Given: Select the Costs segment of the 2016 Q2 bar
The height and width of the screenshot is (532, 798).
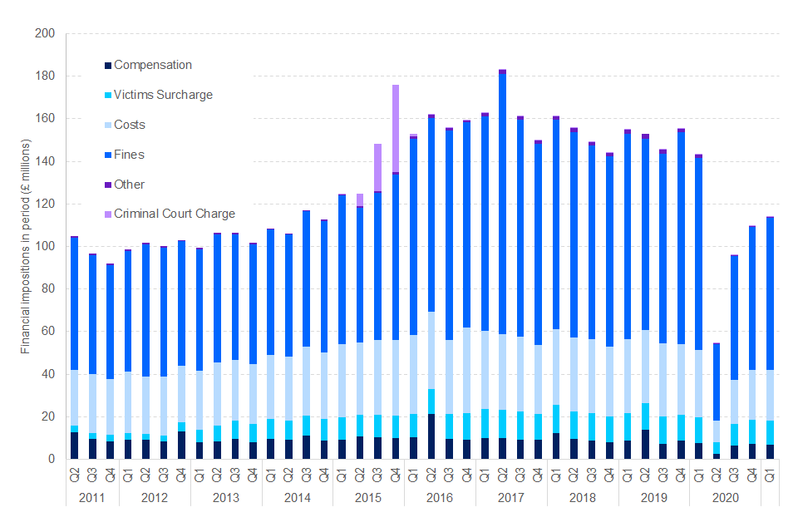Looking at the screenshot, I should pos(431,349).
